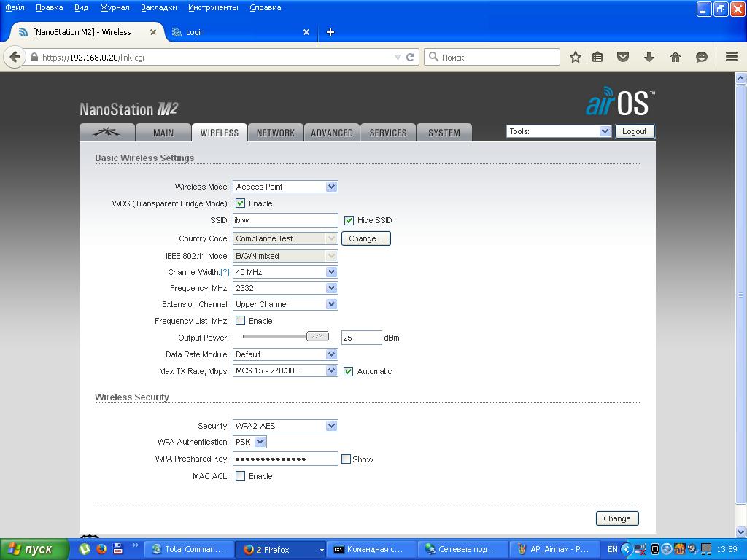This screenshot has height=560, width=747.
Task: Launch uTorrent from the quick launch bar
Action: pos(85,549)
